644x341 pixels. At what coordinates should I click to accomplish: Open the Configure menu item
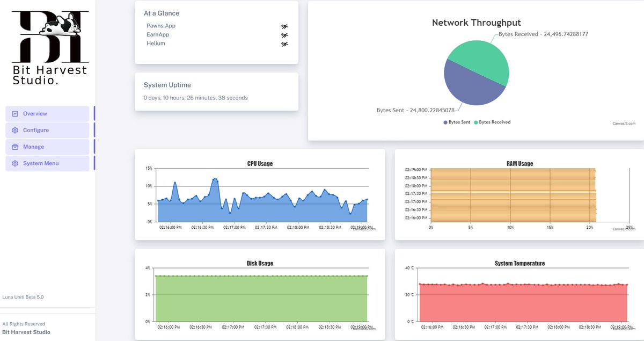[x=47, y=130]
